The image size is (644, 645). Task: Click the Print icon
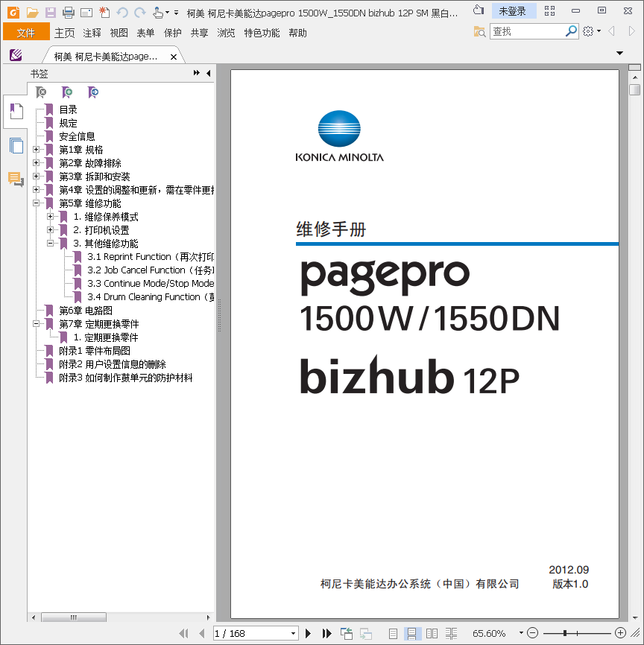[69, 13]
